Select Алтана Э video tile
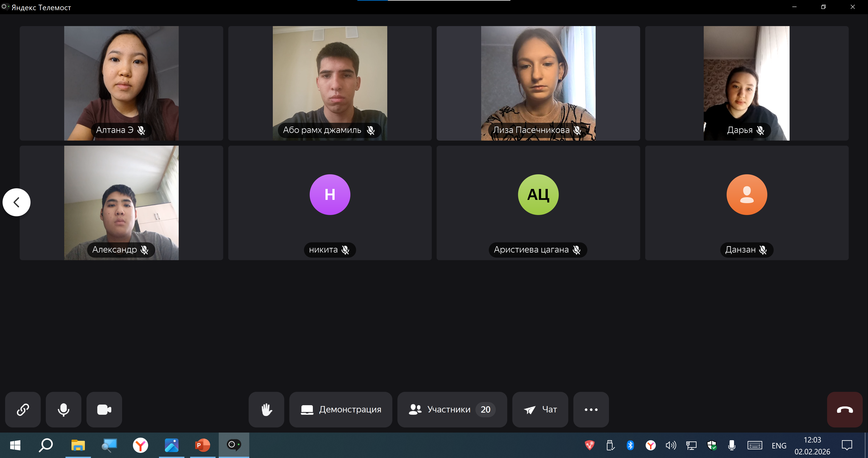Image resolution: width=868 pixels, height=458 pixels. tap(121, 83)
